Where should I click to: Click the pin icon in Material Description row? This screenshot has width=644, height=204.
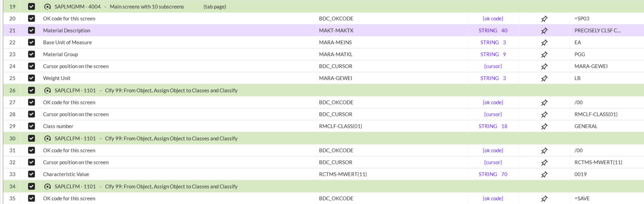[x=544, y=31]
